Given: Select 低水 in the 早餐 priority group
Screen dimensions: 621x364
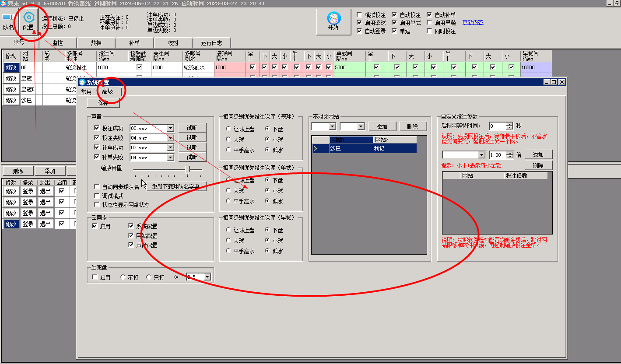Looking at the screenshot, I should [x=267, y=251].
